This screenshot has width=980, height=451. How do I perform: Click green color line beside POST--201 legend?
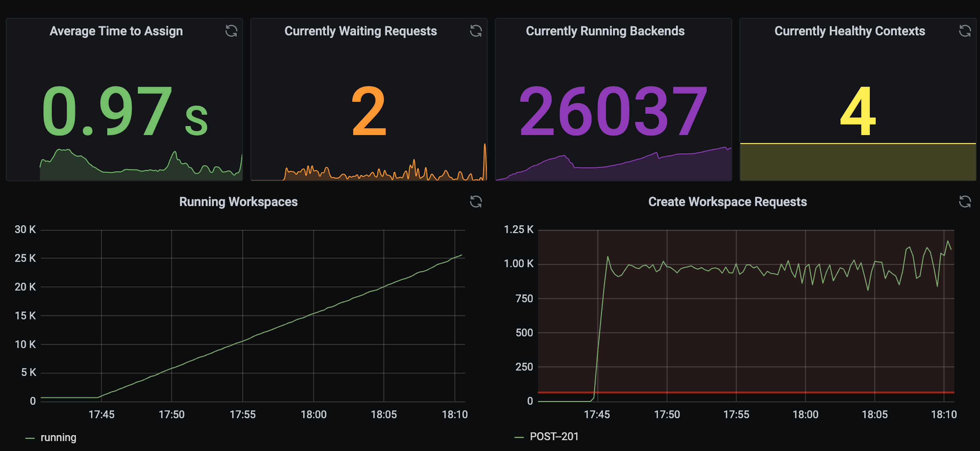tap(519, 437)
